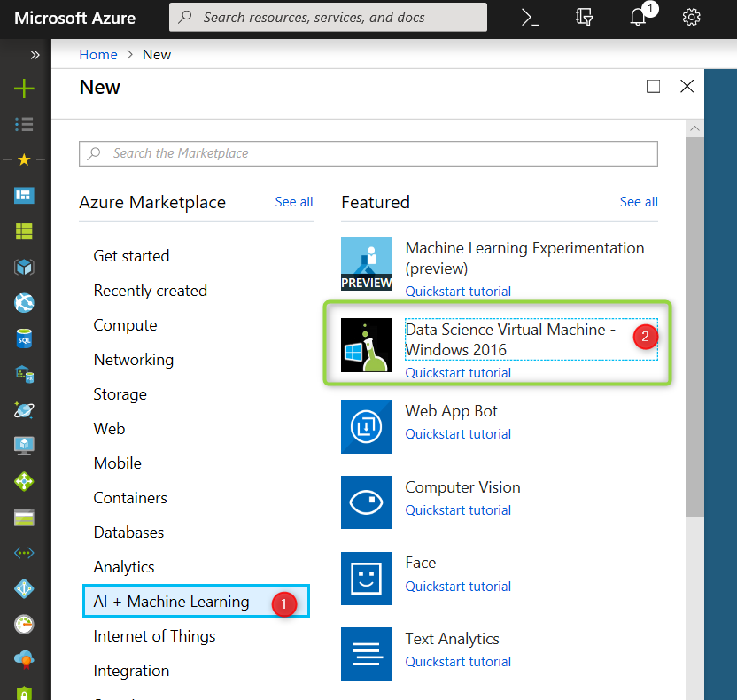This screenshot has width=737, height=700.
Task: Open the Dashboard icon in the sidebar
Action: (24, 195)
